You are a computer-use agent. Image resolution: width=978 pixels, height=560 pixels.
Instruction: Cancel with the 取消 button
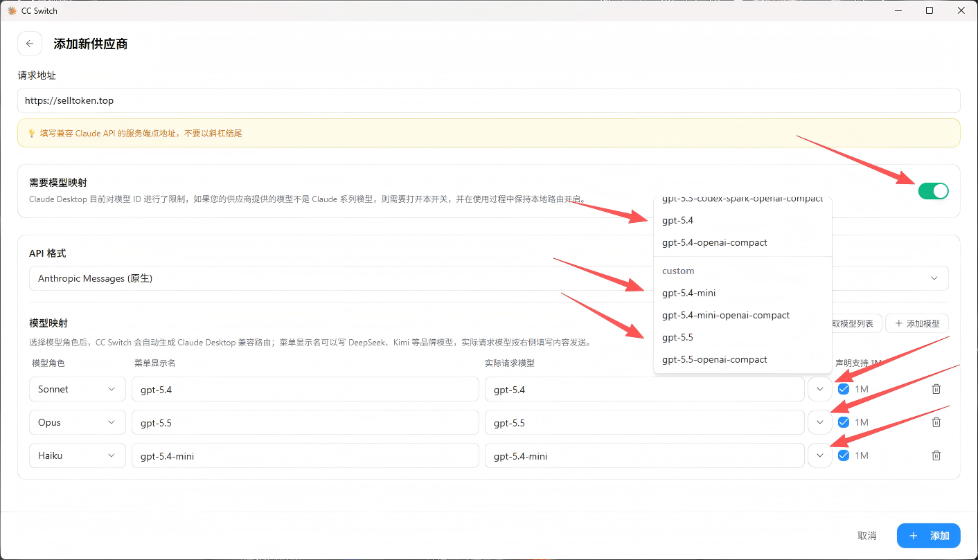tap(867, 536)
